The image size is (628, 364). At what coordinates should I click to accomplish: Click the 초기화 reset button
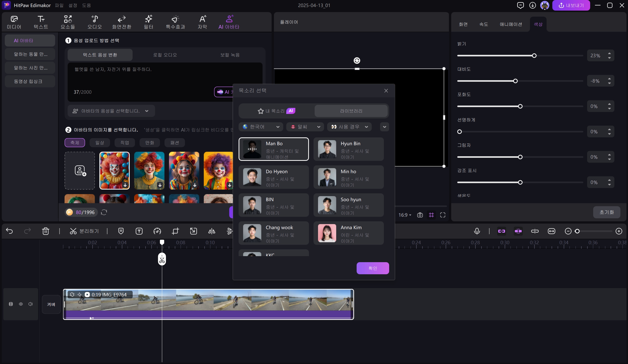606,212
